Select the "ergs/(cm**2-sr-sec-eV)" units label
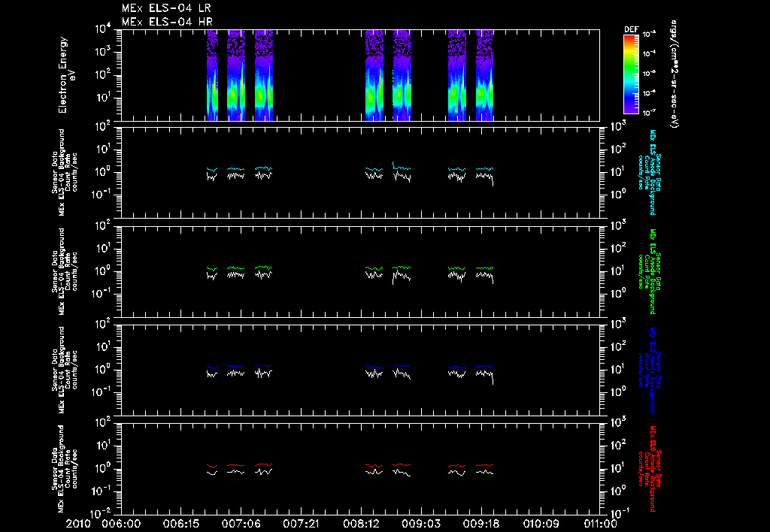 (x=675, y=74)
